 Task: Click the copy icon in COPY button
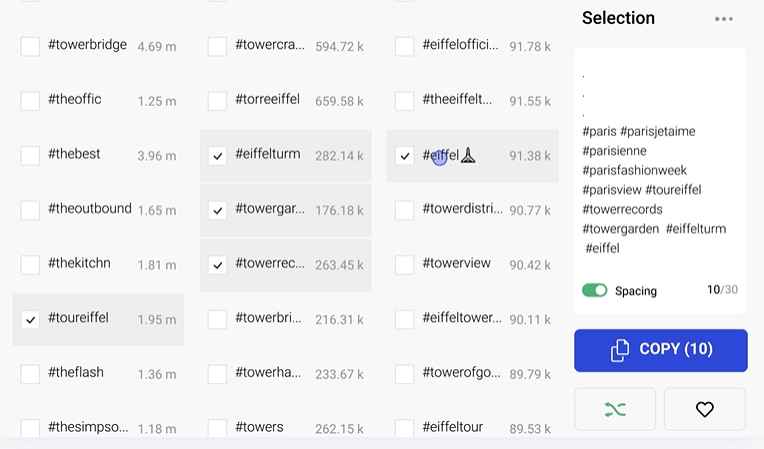[620, 350]
